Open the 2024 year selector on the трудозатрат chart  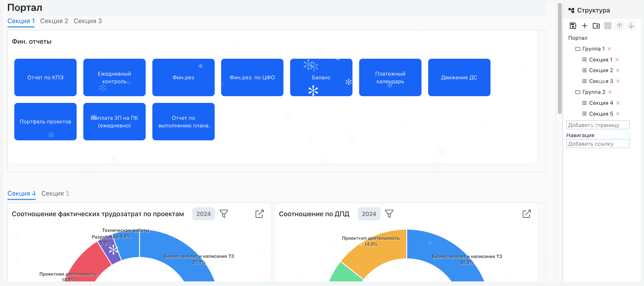click(204, 214)
